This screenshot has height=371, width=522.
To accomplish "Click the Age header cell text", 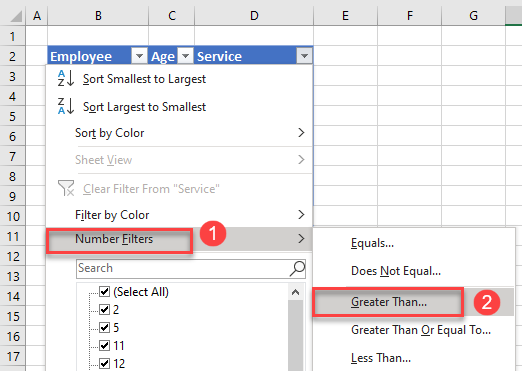I will (163, 57).
